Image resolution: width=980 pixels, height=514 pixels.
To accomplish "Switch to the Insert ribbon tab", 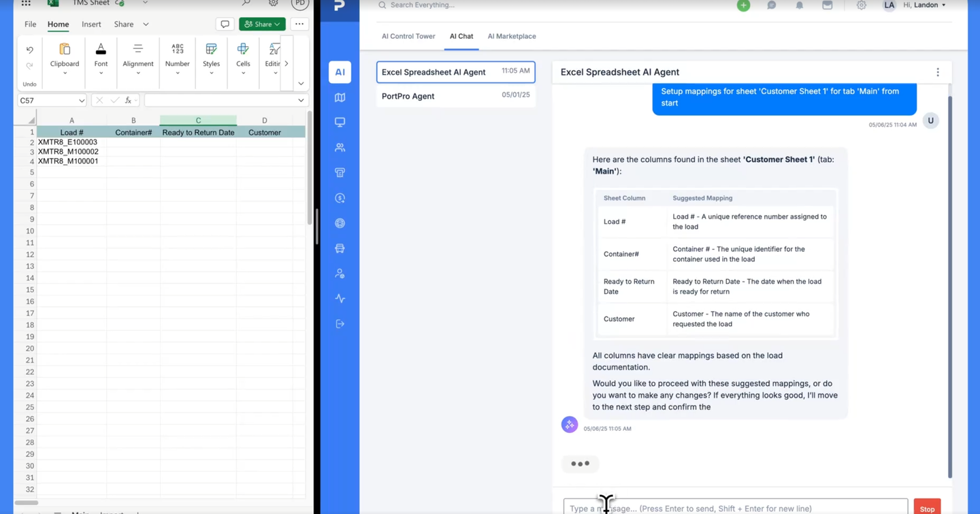I will pyautogui.click(x=91, y=25).
